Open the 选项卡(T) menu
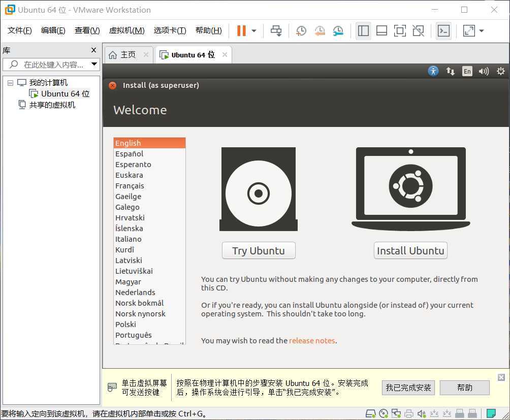This screenshot has width=510, height=420. pyautogui.click(x=170, y=30)
